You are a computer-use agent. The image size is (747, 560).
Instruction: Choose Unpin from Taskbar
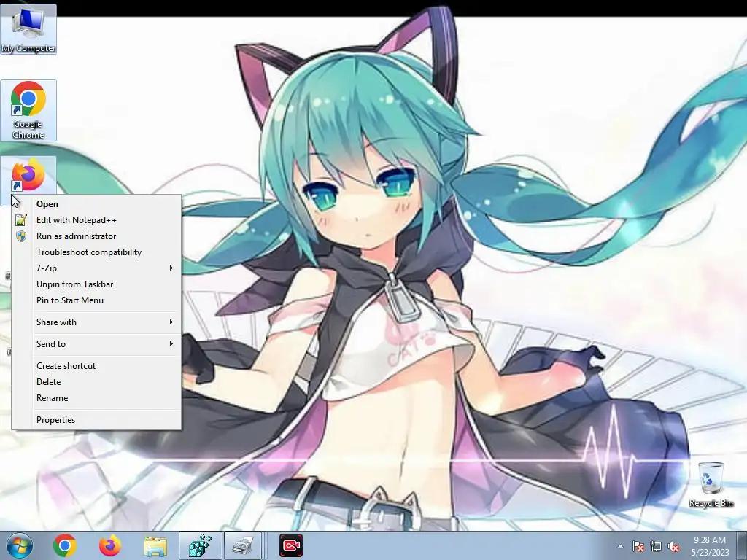tap(96, 284)
